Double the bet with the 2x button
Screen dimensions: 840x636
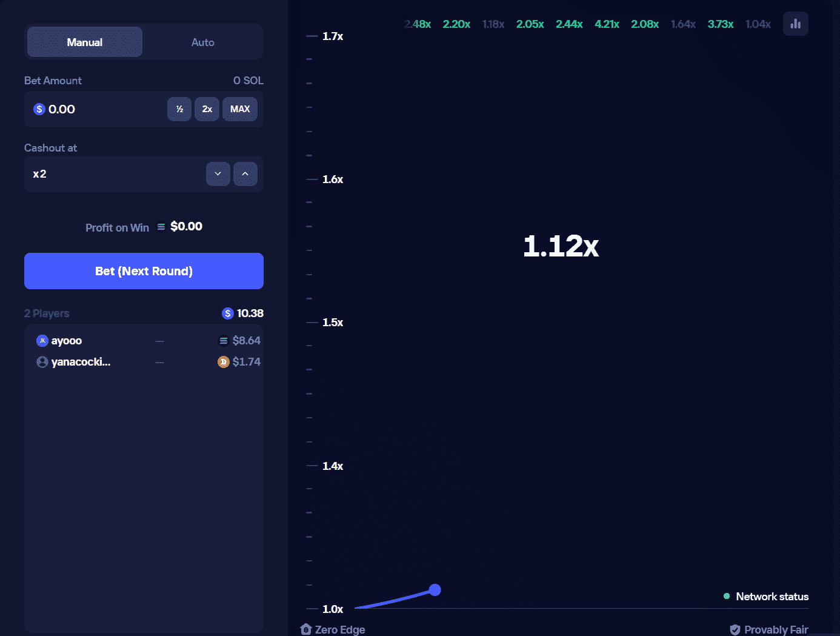(207, 109)
